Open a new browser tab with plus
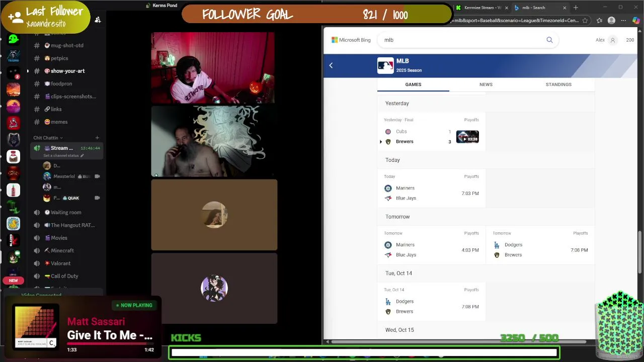 pyautogui.click(x=576, y=8)
